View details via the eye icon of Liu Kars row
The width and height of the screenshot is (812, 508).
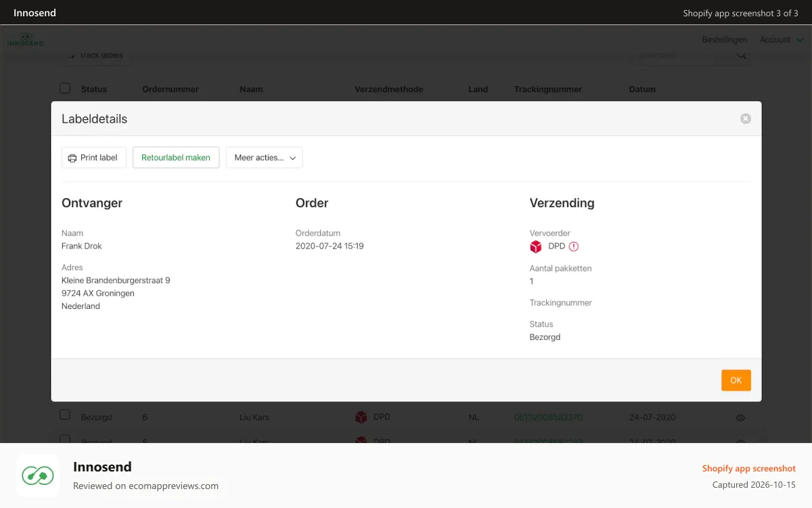click(740, 418)
